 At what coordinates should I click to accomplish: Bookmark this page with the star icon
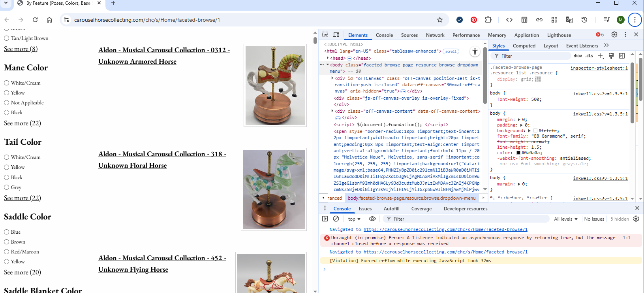pyautogui.click(x=440, y=20)
